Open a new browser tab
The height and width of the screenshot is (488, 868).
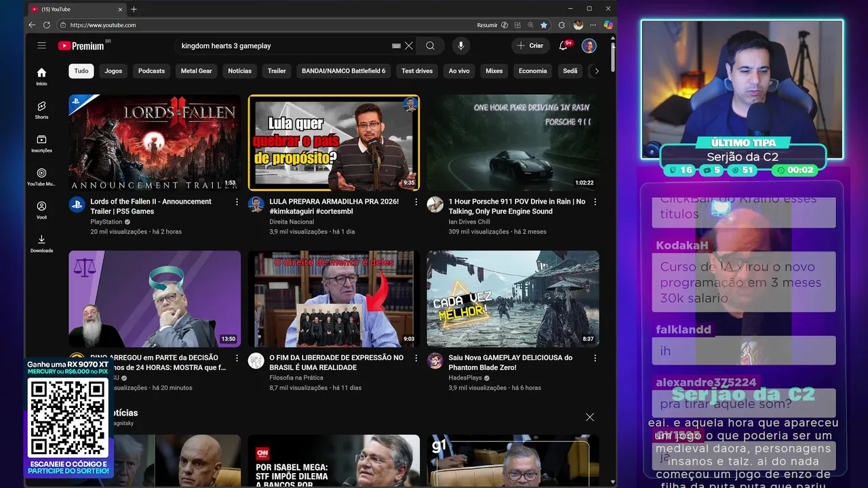point(134,9)
